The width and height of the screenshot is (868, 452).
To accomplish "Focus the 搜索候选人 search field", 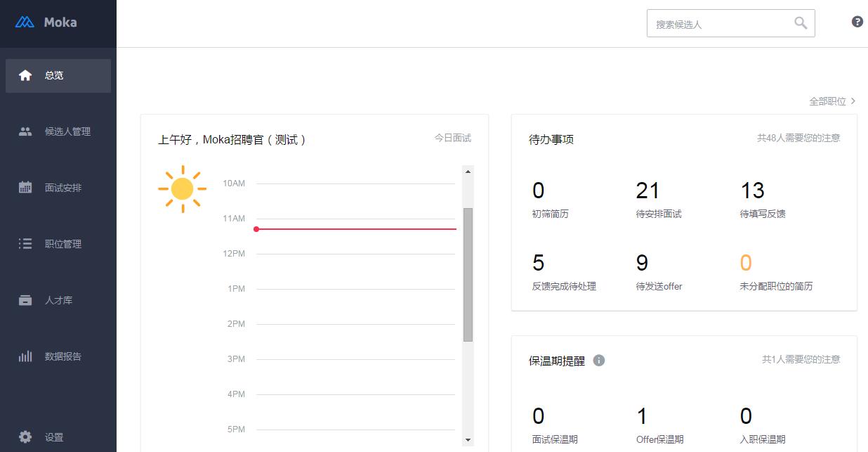I will tap(719, 24).
